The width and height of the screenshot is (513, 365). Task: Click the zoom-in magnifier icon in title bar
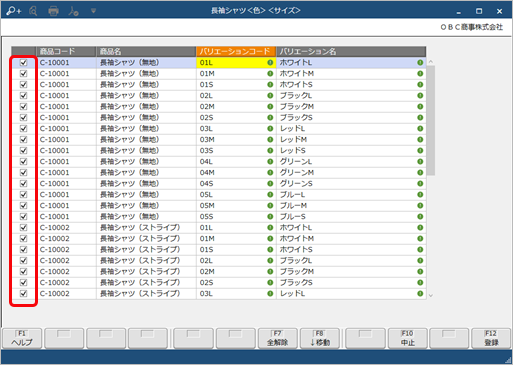point(13,11)
